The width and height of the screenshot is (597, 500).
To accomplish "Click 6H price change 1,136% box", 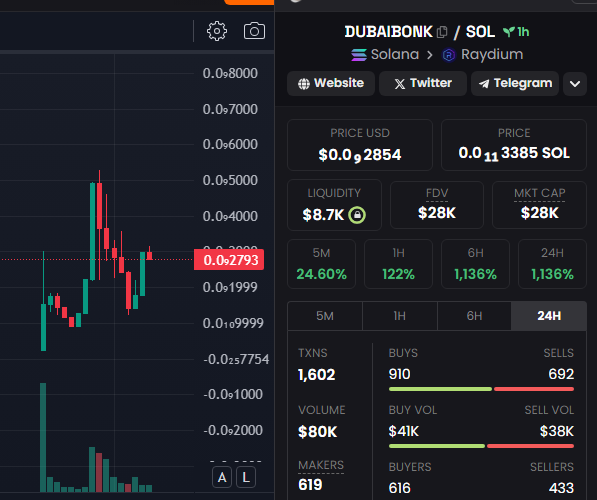I will click(x=475, y=264).
